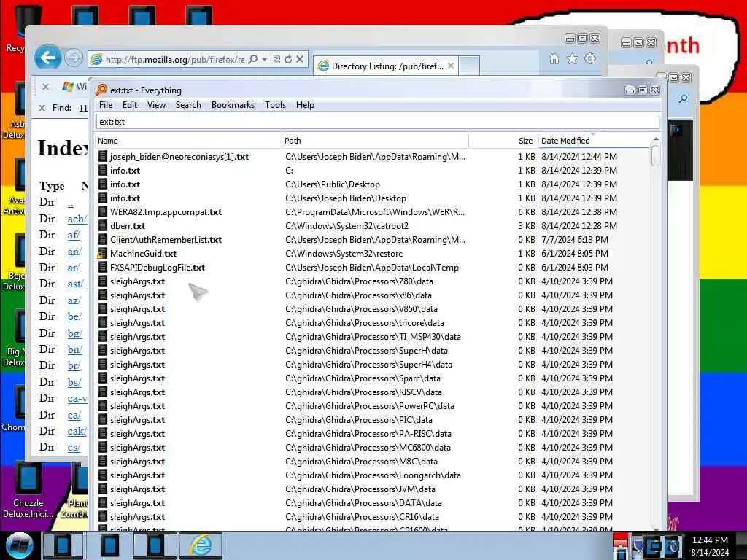Select the Directory Listing tab
This screenshot has height=560, width=747.
(x=386, y=66)
